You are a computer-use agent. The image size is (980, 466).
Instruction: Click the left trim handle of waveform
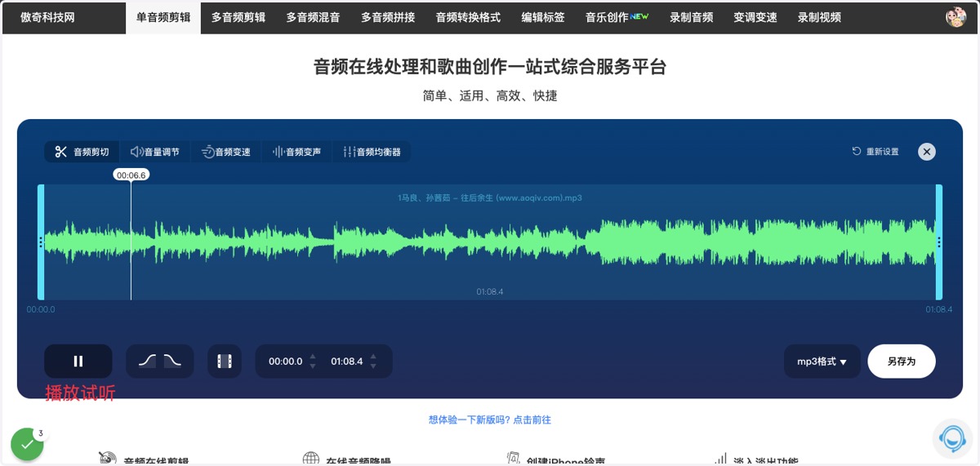point(41,242)
